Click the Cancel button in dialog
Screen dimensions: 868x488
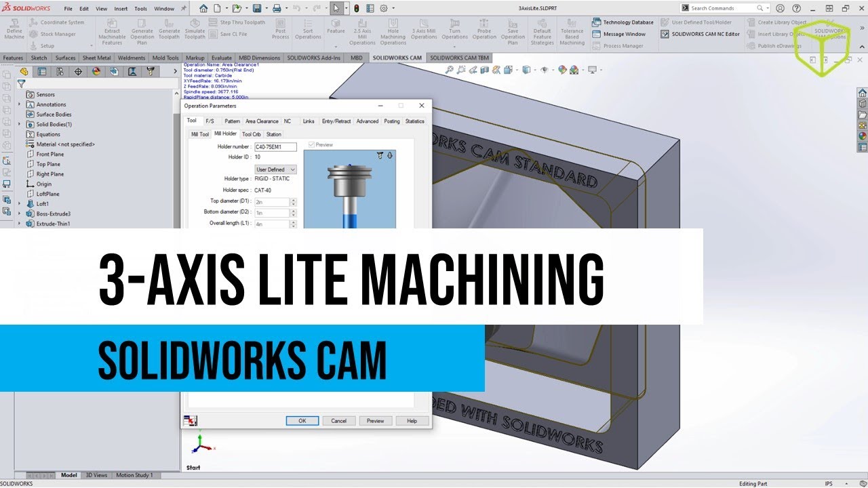coord(339,421)
